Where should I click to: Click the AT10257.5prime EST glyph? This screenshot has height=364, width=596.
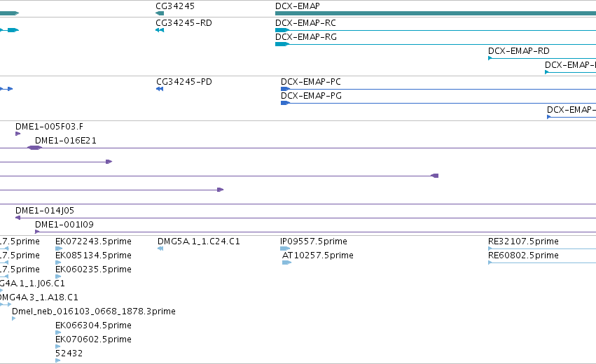pos(287,262)
